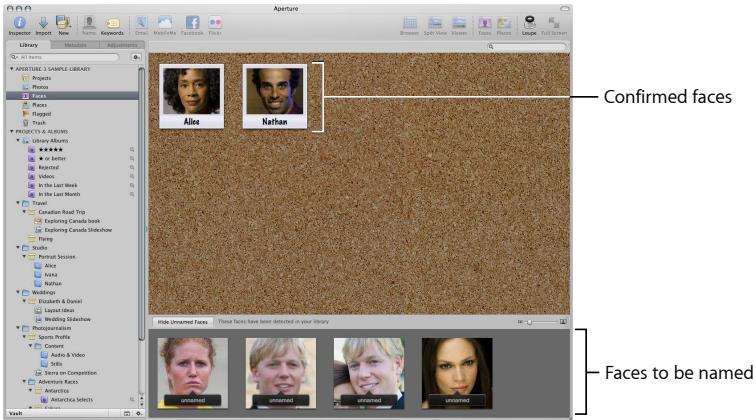Open the Inspector from the toolbar

tap(19, 26)
